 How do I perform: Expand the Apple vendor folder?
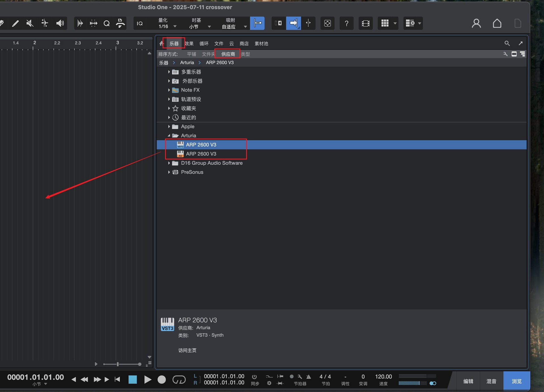169,126
